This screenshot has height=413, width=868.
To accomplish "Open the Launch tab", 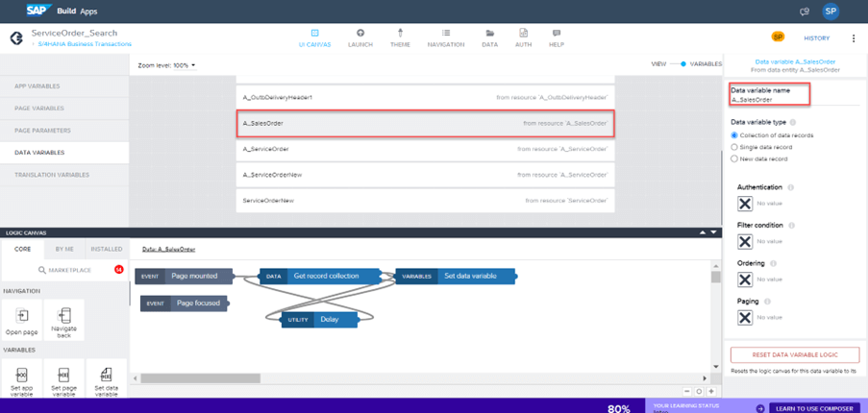I will click(x=360, y=38).
